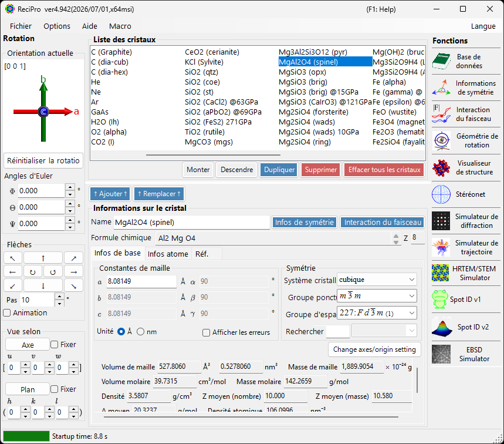Open Spot ID v1 frog icon
Screen dimensions: 504x444
440,299
